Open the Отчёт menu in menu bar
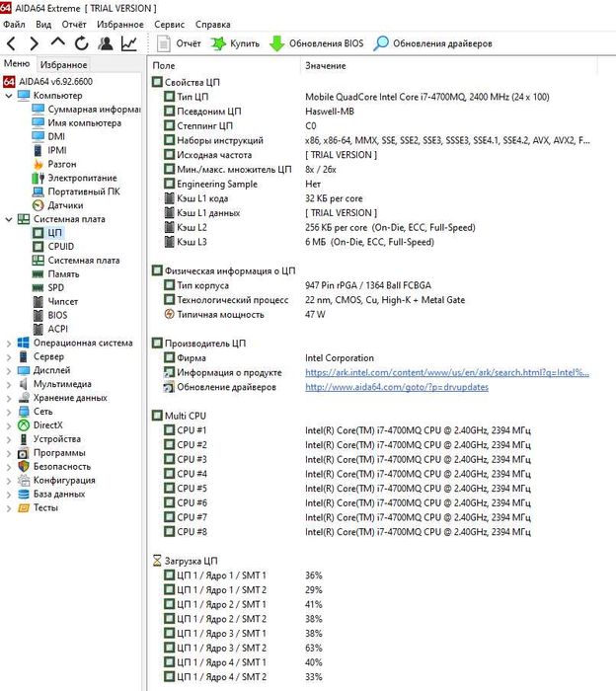The image size is (616, 691). coord(74,25)
